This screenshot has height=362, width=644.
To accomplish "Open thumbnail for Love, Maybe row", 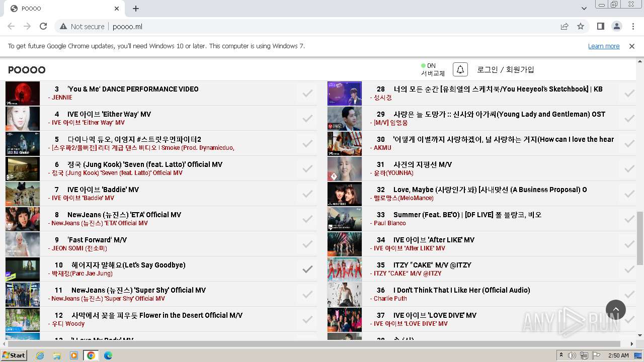I will (345, 194).
